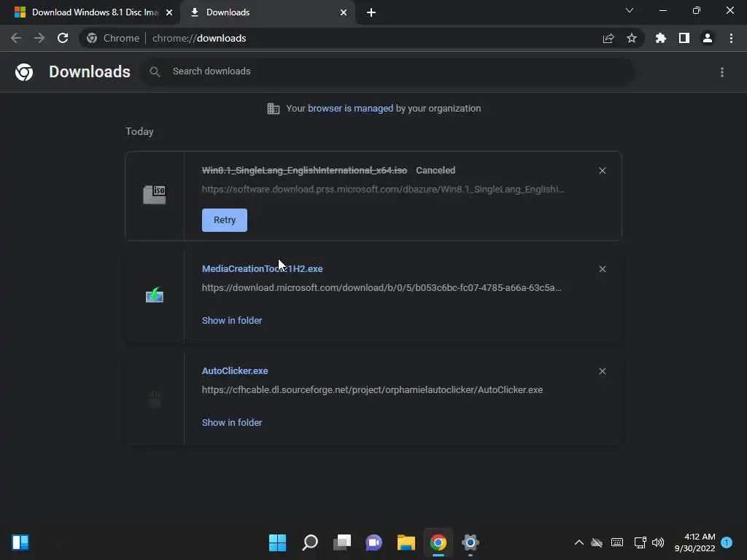Open the Extensions puzzle icon

(x=661, y=38)
